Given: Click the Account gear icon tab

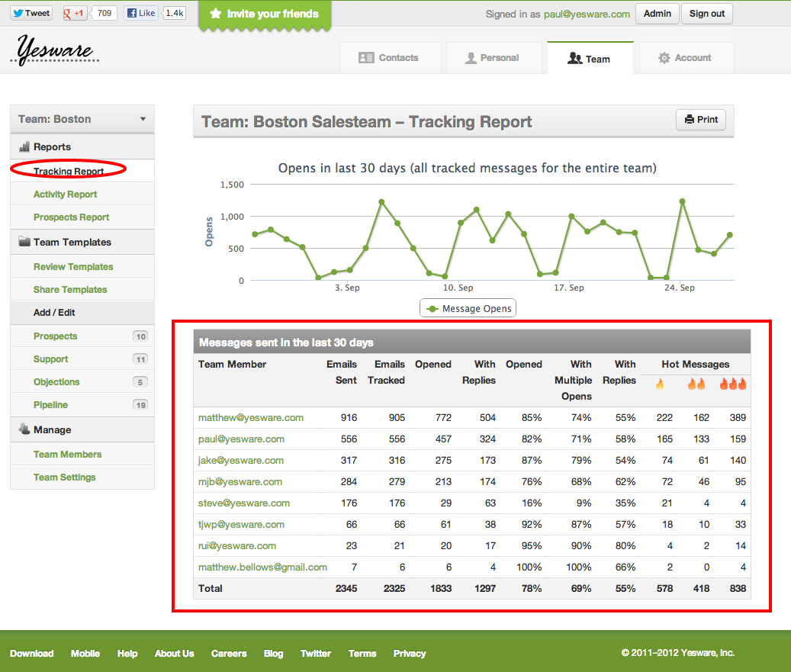Looking at the screenshot, I should pos(686,58).
